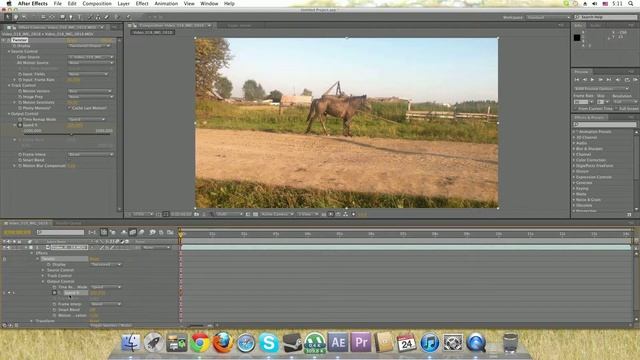Image resolution: width=640 pixels, height=360 pixels.
Task: Toggle Cache Last Motion? checkbox
Action: tap(69, 108)
